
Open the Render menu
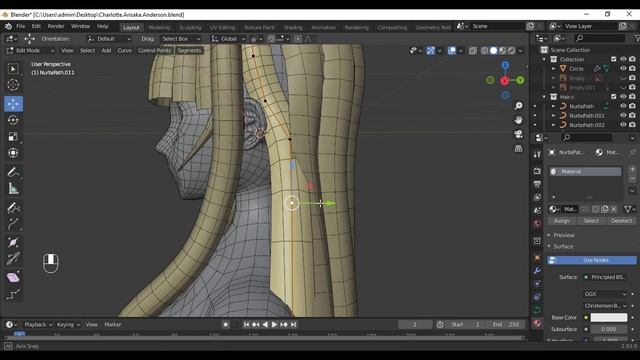tap(56, 26)
